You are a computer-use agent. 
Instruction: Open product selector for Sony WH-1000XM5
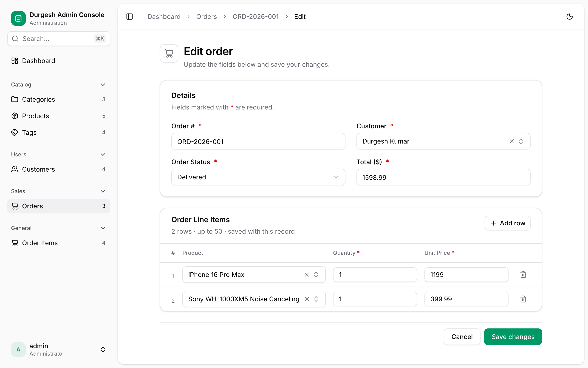pos(254,299)
